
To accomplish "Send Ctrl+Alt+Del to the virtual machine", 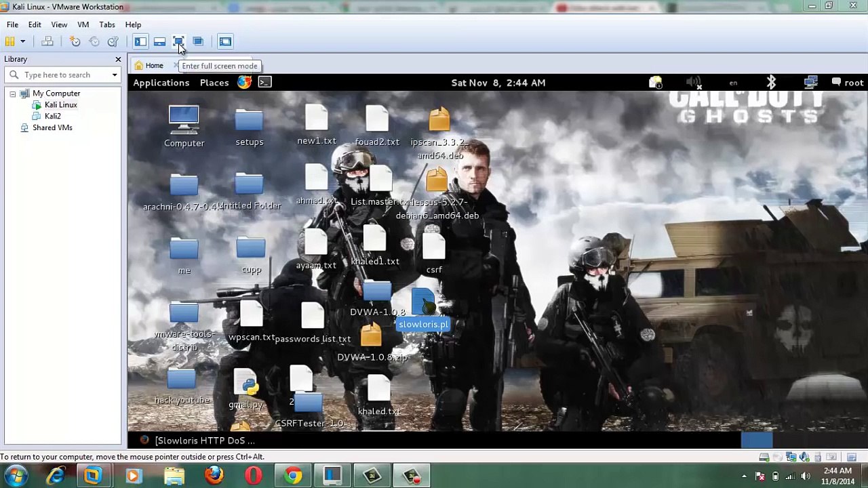I will [x=47, y=42].
